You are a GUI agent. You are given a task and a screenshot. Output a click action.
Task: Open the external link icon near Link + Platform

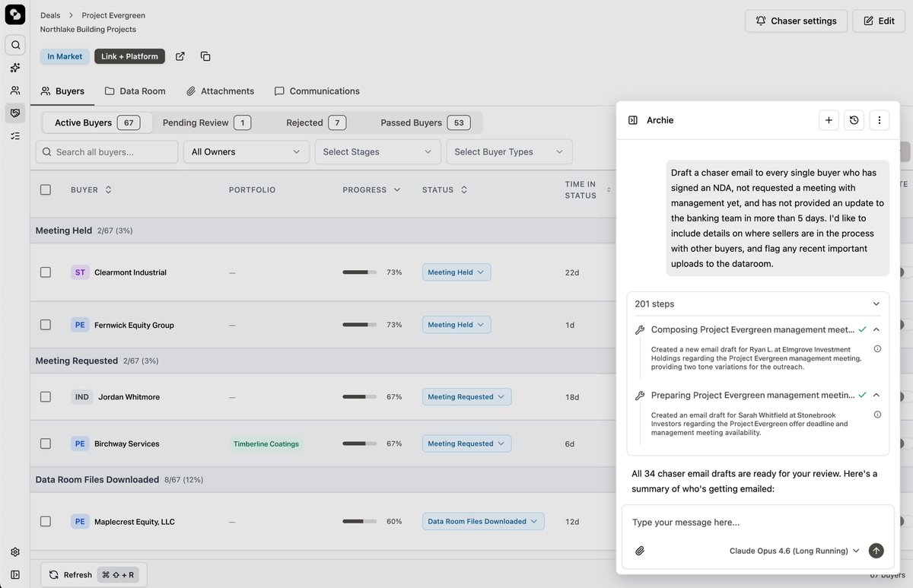tap(180, 56)
